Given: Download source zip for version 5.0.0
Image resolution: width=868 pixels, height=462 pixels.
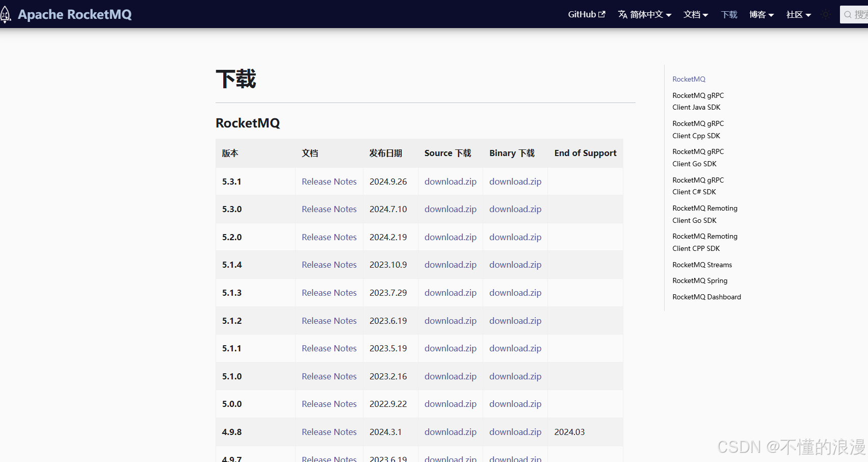Looking at the screenshot, I should (451, 404).
